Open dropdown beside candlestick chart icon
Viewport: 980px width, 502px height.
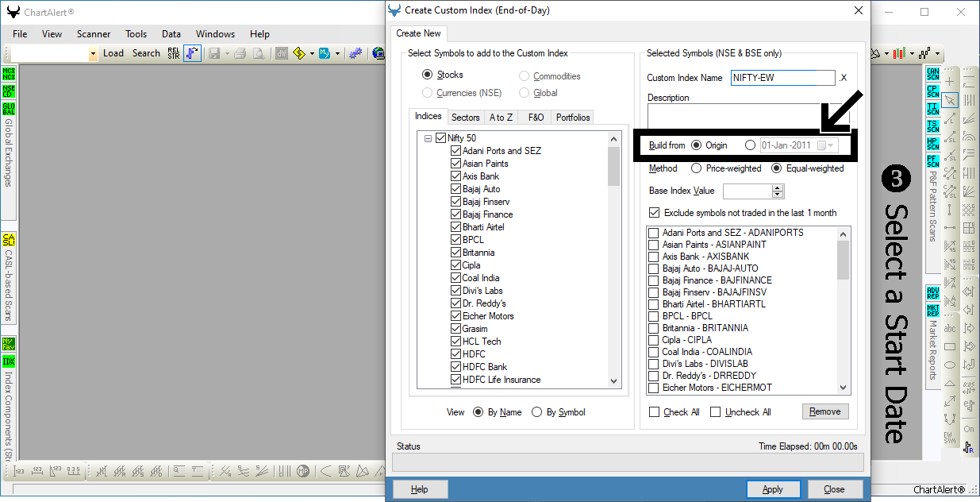pos(912,53)
